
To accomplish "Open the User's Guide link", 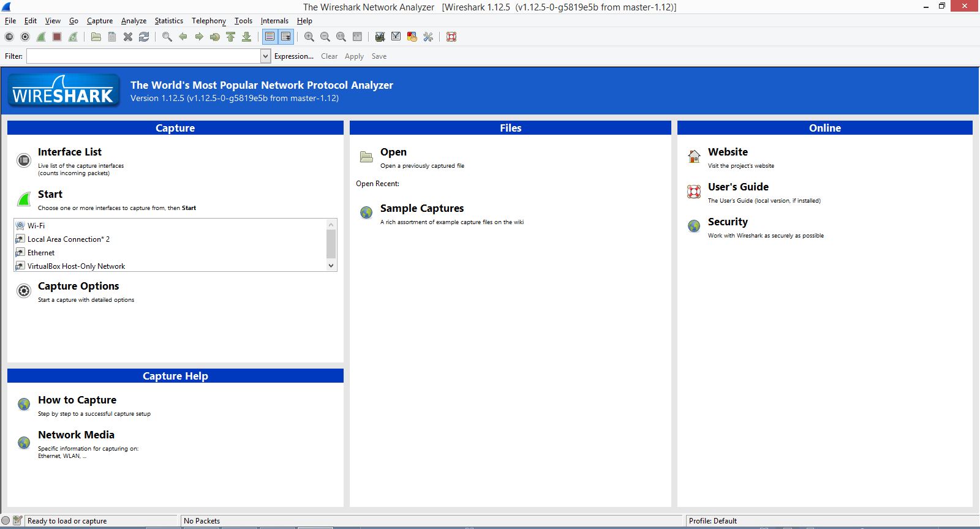I will pyautogui.click(x=738, y=187).
